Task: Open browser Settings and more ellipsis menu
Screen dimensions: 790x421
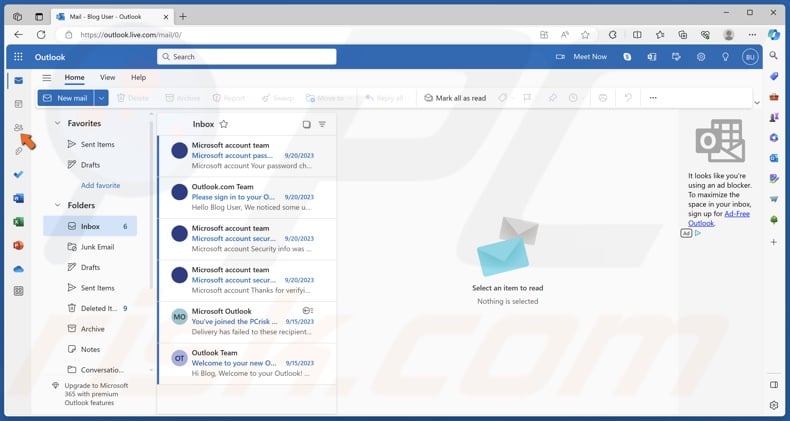Action: click(x=752, y=35)
